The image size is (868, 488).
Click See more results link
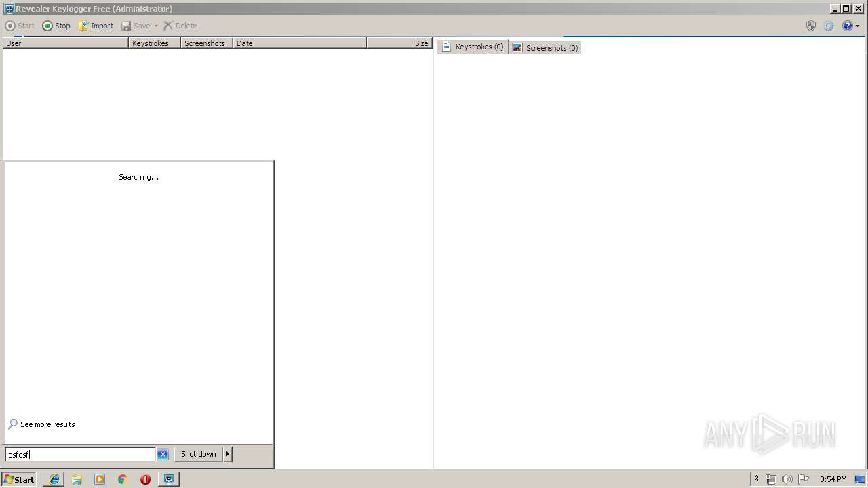pyautogui.click(x=41, y=424)
